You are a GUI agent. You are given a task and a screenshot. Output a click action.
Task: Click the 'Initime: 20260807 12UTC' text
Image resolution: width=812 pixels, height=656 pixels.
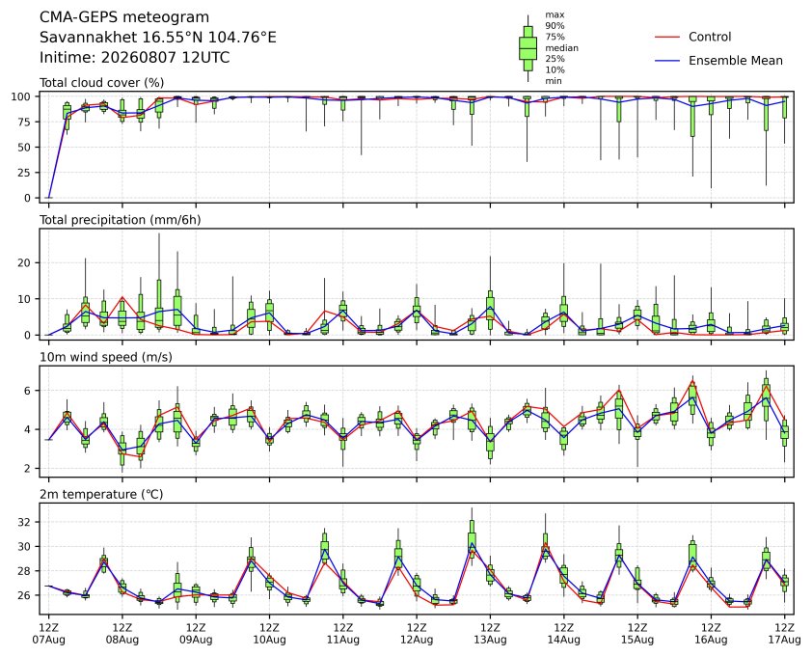pyautogui.click(x=135, y=57)
